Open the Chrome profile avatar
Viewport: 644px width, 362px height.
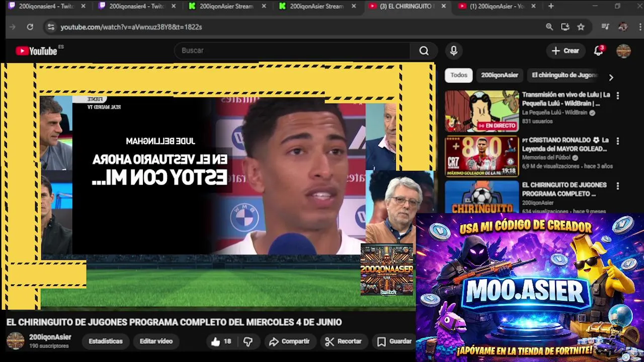click(623, 27)
